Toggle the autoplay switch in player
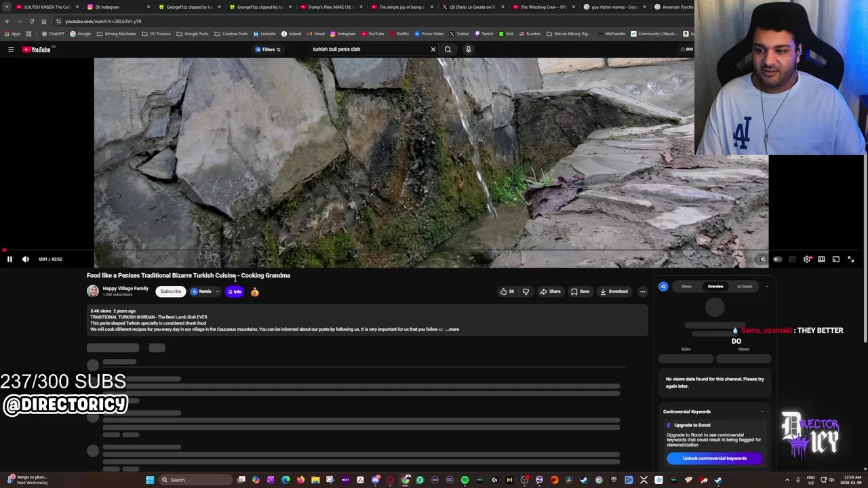 pos(778,259)
